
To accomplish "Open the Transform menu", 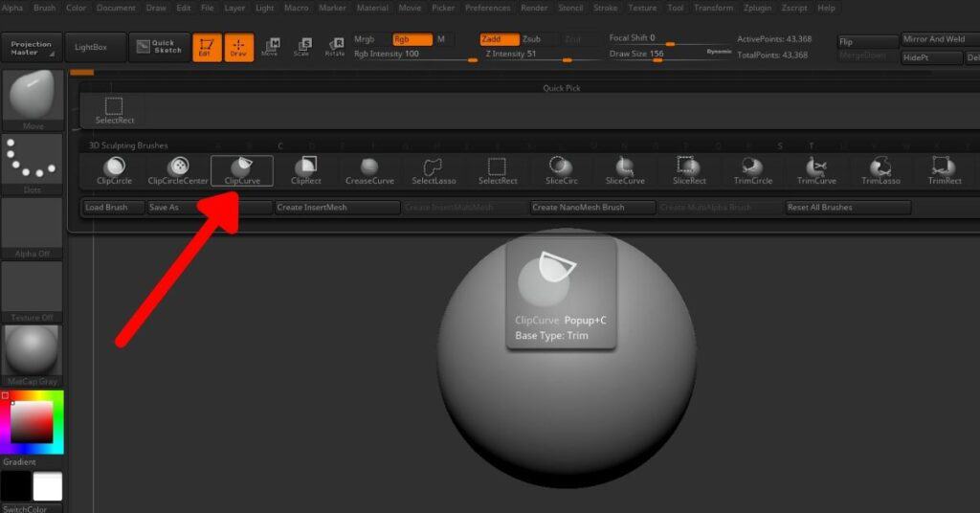I will click(713, 8).
